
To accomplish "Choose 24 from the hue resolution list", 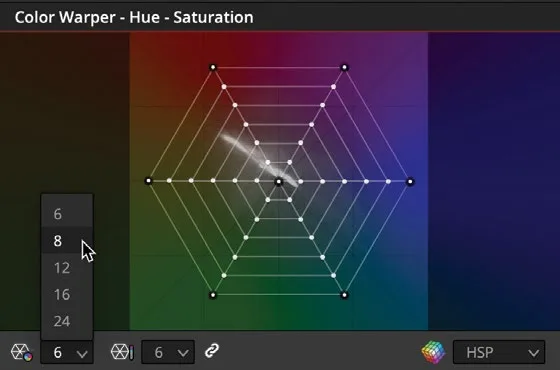I will pyautogui.click(x=67, y=321).
